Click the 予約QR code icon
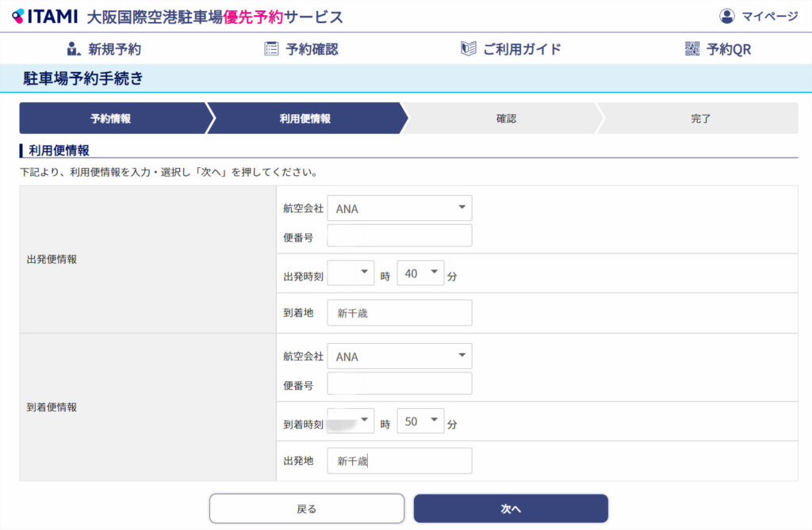The image size is (812, 530). [692, 49]
